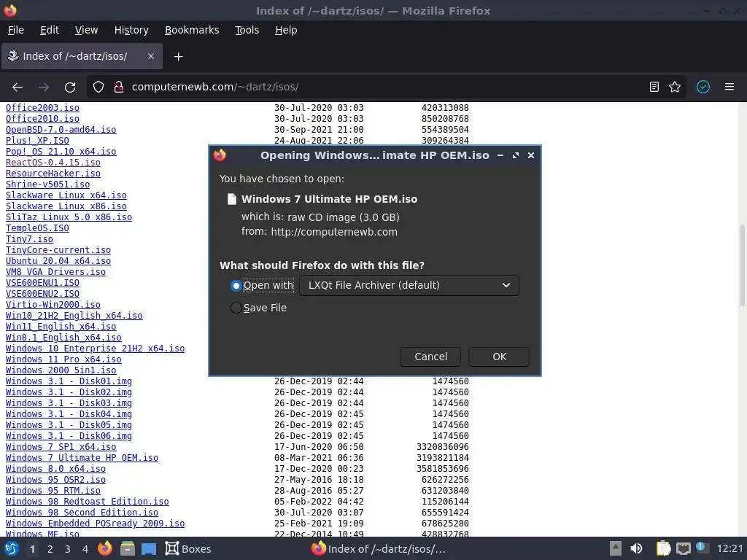Open file manager from taskbar quick launch
The width and height of the screenshot is (747, 560).
tap(127, 549)
